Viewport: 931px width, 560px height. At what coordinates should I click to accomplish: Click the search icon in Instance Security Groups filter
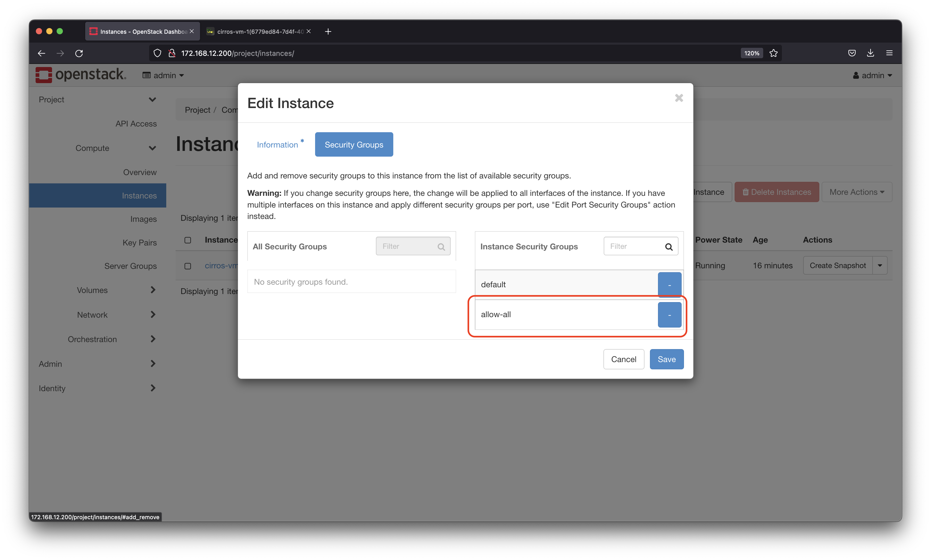(x=669, y=247)
